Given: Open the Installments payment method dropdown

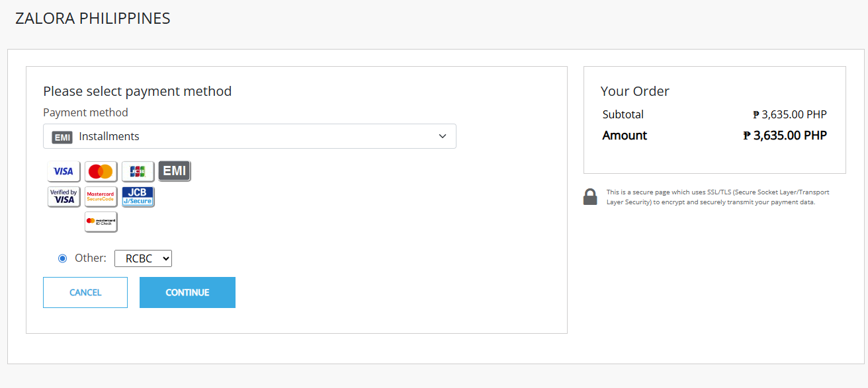Looking at the screenshot, I should click(249, 136).
